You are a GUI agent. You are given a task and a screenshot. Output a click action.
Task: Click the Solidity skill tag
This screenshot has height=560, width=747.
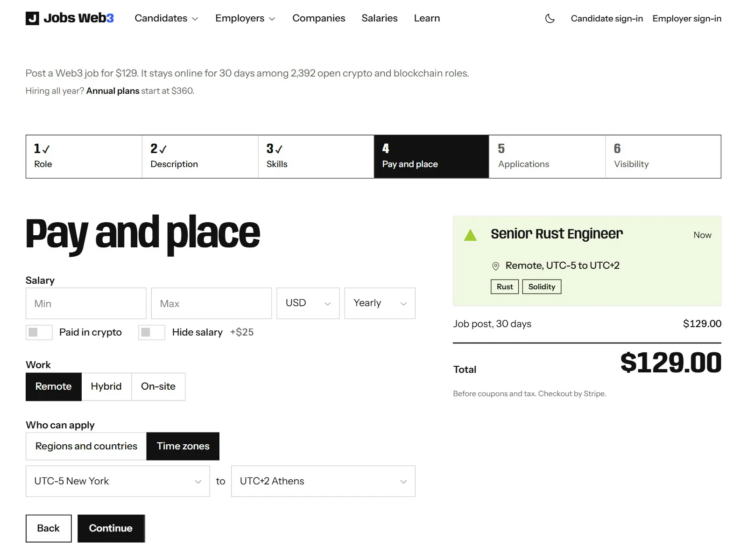pos(542,287)
